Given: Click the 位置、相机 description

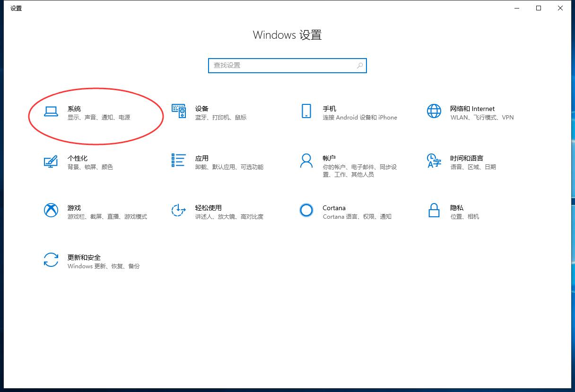Looking at the screenshot, I should [465, 217].
